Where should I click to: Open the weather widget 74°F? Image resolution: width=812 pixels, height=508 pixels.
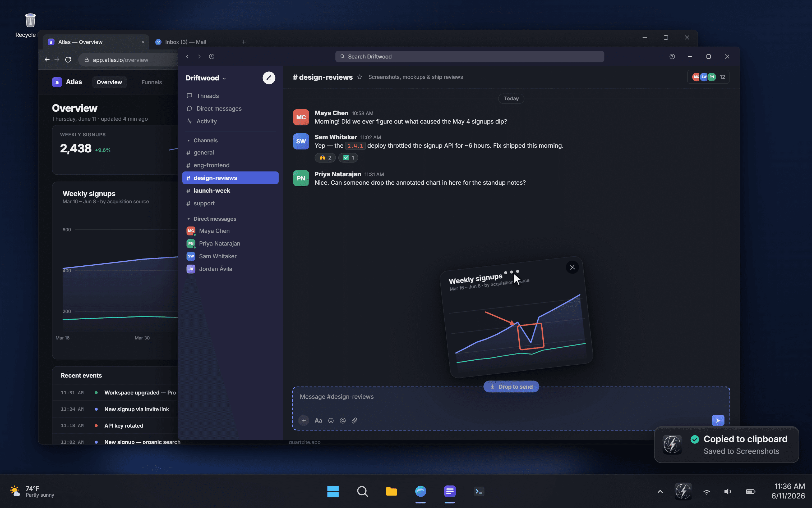32,491
